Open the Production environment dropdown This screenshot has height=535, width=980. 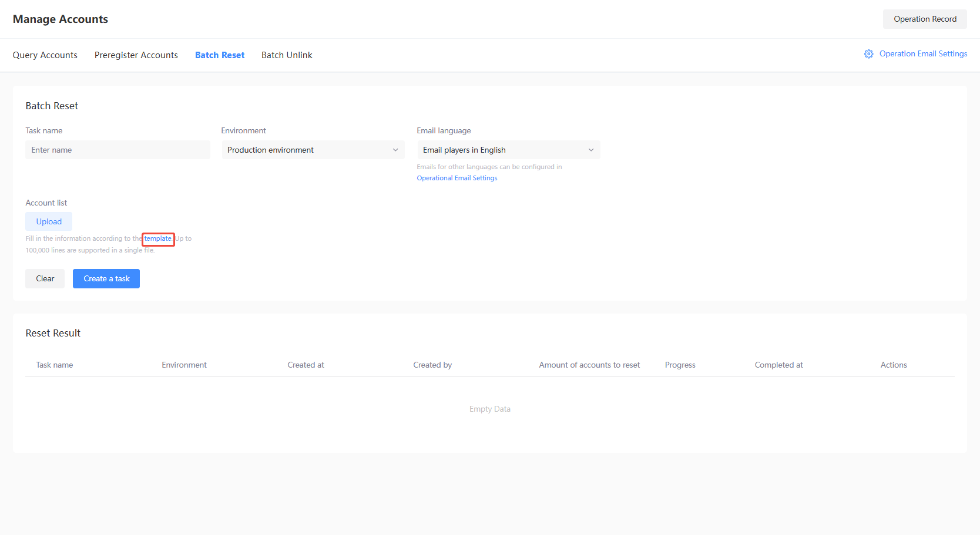point(313,150)
